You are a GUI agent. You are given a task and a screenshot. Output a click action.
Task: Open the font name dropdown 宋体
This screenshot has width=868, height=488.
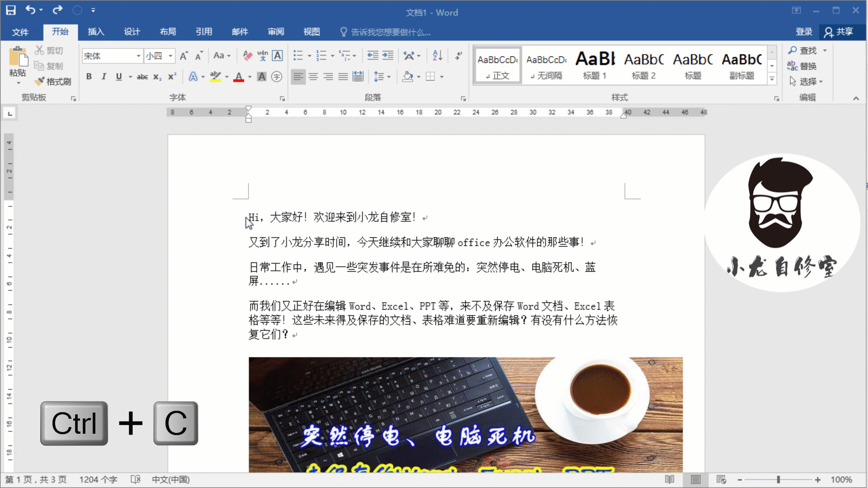pos(138,56)
